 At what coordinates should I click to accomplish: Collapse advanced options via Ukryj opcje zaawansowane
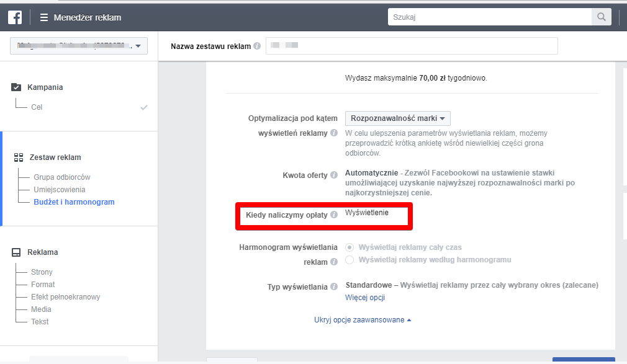coord(363,319)
